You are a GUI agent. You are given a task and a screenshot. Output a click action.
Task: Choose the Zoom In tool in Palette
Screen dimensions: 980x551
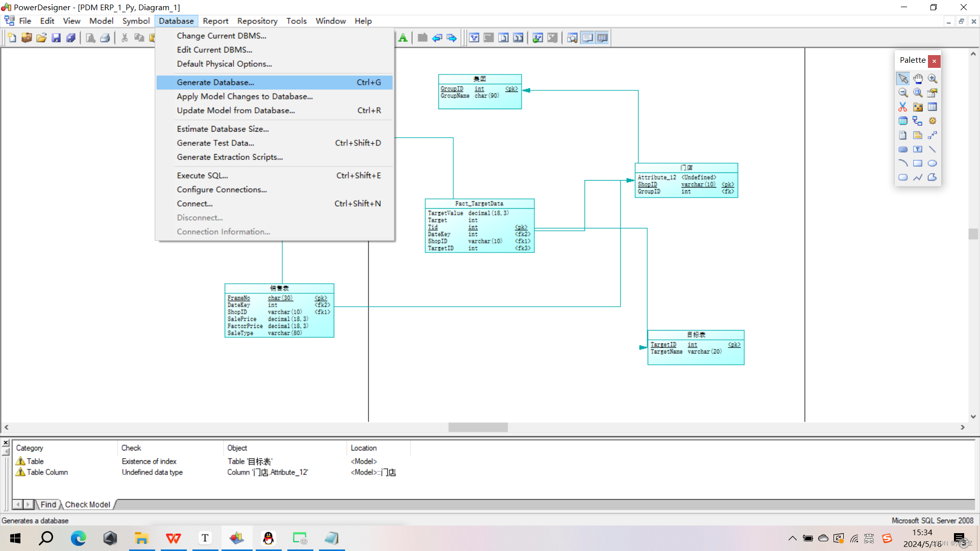pyautogui.click(x=933, y=79)
